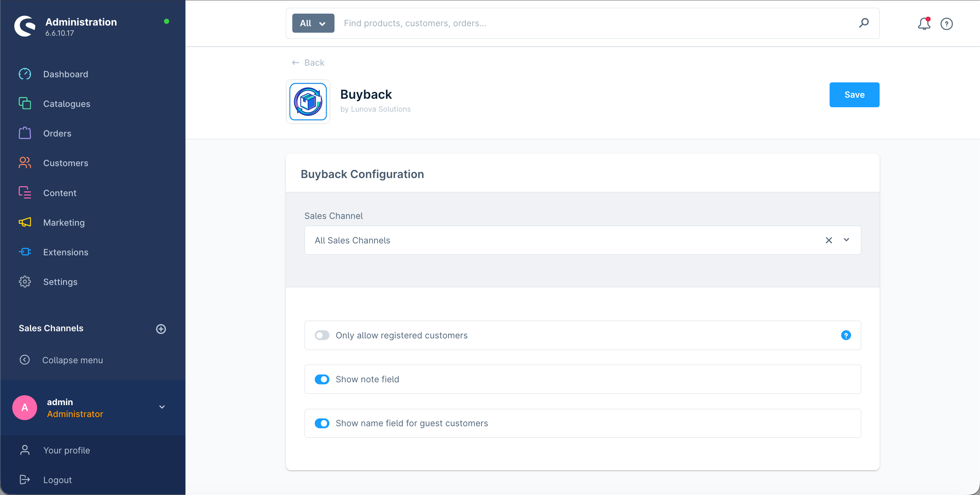Click the Administrator role text
980x495 pixels.
(x=75, y=414)
